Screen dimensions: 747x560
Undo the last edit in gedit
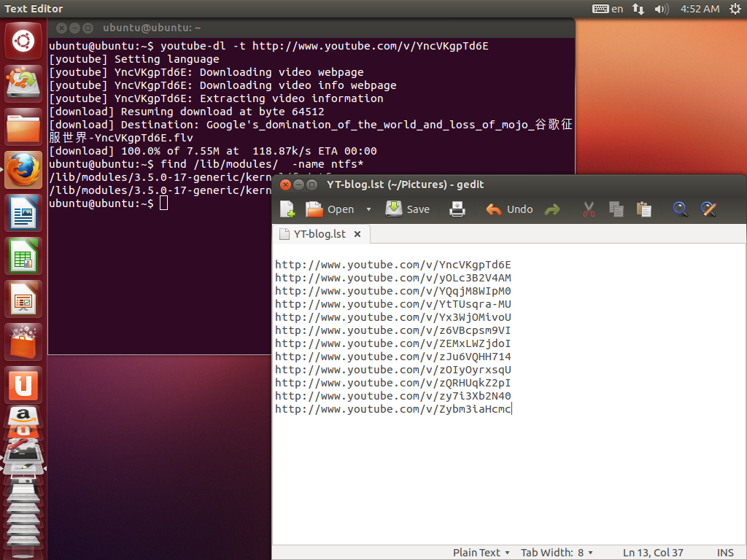[x=508, y=209]
